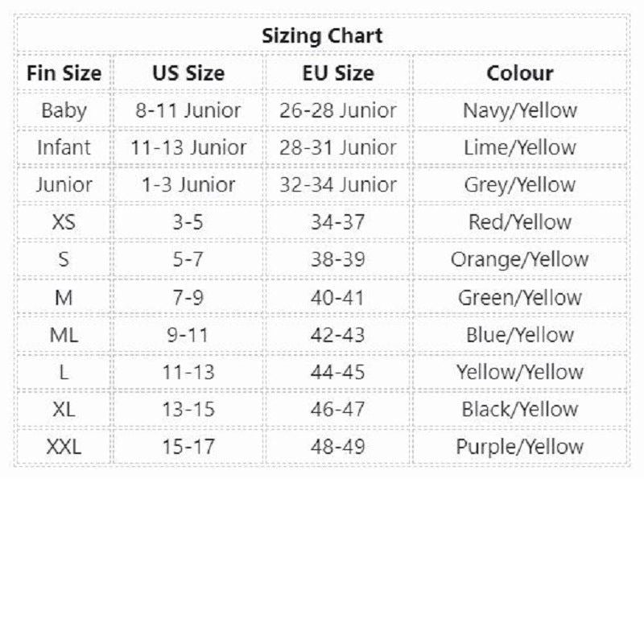
Task: Select the Black/Yellow colour cell
Action: click(x=520, y=409)
